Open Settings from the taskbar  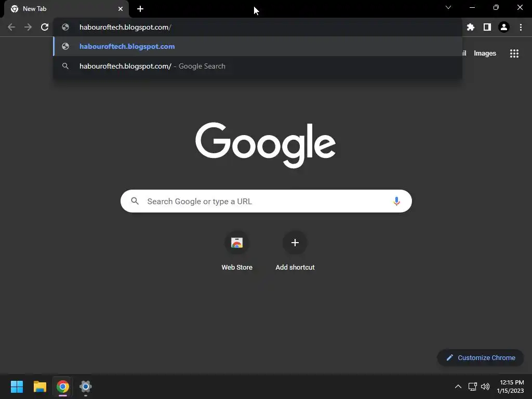tap(86, 387)
